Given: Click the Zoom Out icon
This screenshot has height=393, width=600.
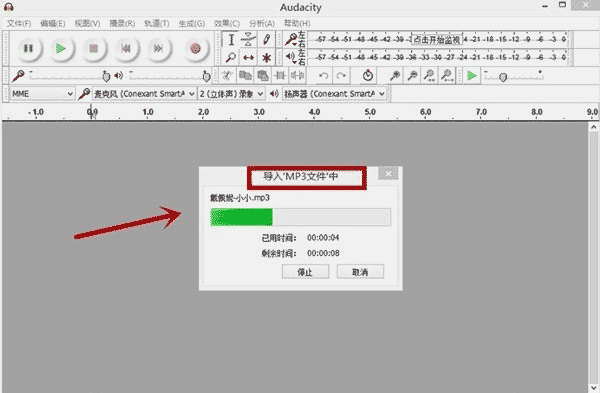Looking at the screenshot, I should pos(412,76).
